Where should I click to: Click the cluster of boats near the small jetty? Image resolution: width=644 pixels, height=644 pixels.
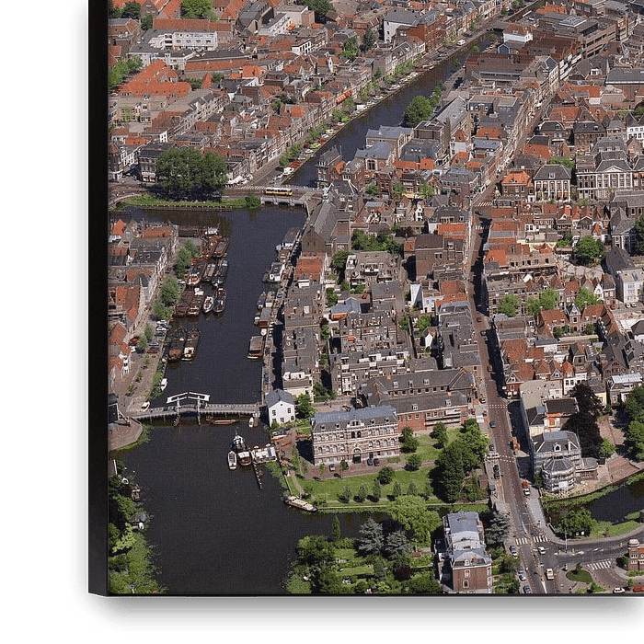tap(247, 453)
